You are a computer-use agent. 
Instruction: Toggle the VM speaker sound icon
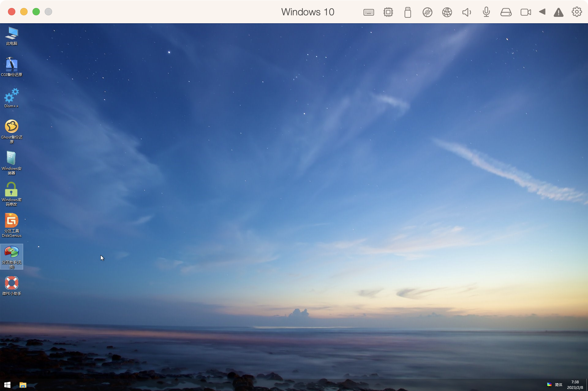466,12
